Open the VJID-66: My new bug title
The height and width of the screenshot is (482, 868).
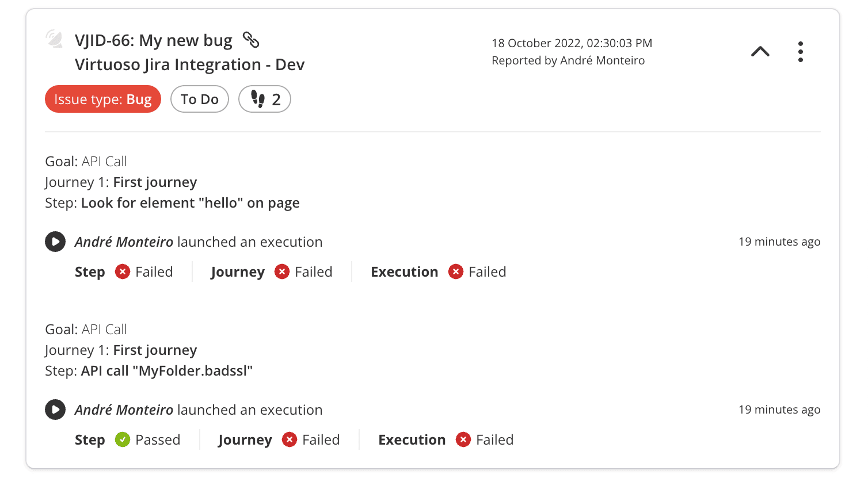(x=154, y=40)
